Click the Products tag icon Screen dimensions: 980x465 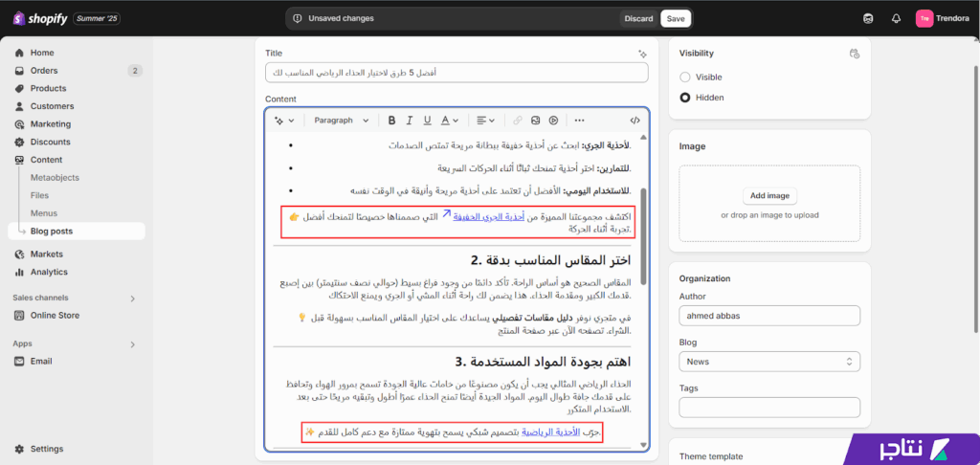point(19,88)
